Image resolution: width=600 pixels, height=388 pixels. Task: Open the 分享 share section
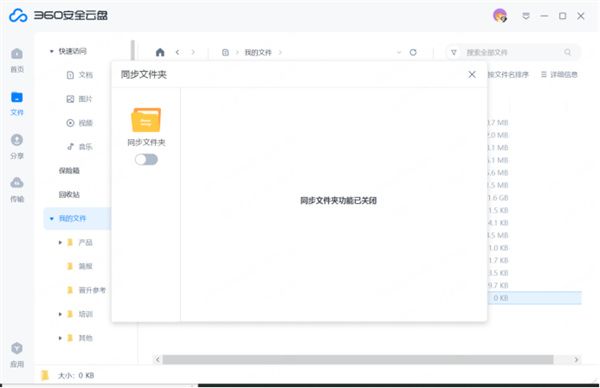pyautogui.click(x=17, y=147)
